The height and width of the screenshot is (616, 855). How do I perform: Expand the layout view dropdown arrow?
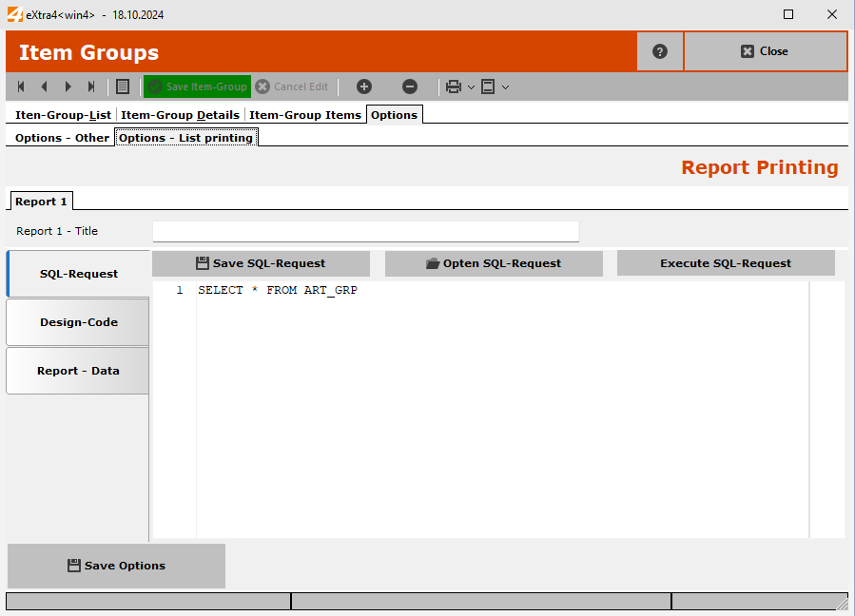505,87
